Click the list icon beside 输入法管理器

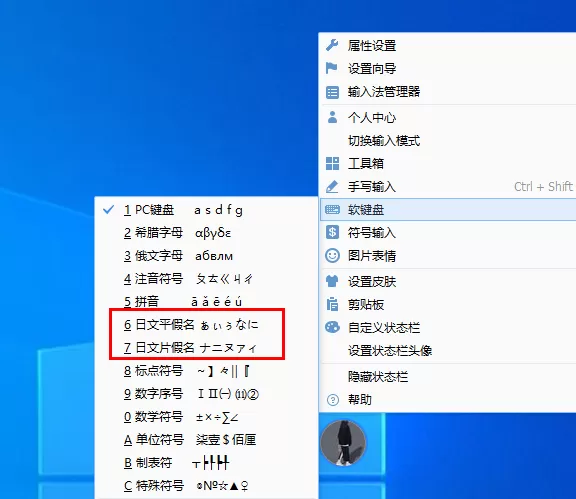(332, 92)
